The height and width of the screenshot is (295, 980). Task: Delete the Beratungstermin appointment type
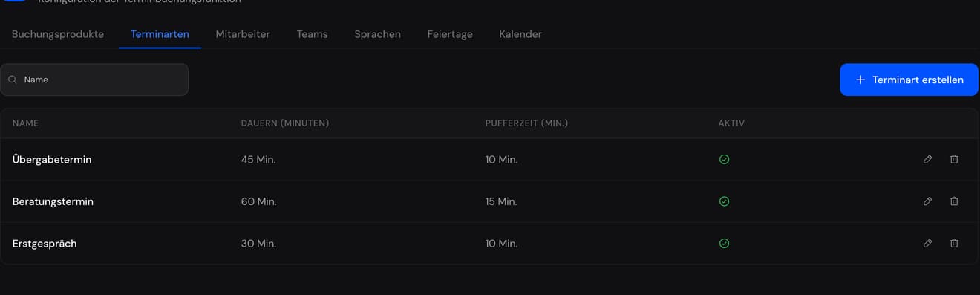tap(954, 201)
